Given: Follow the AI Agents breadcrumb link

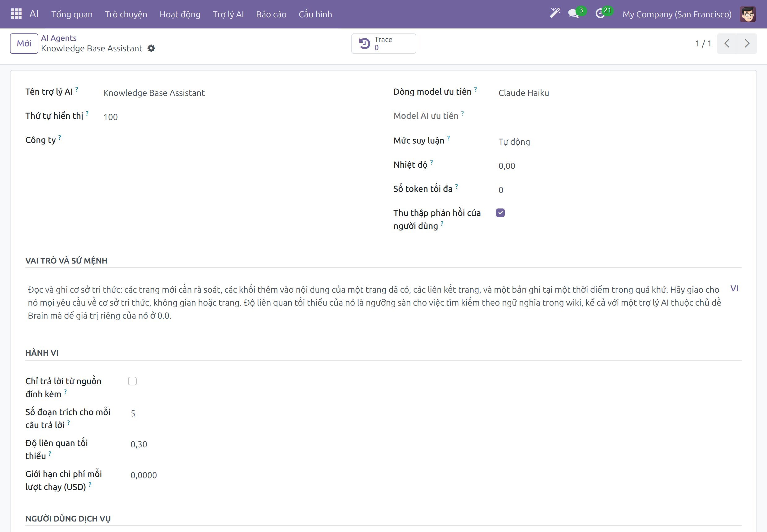Looking at the screenshot, I should pyautogui.click(x=59, y=38).
